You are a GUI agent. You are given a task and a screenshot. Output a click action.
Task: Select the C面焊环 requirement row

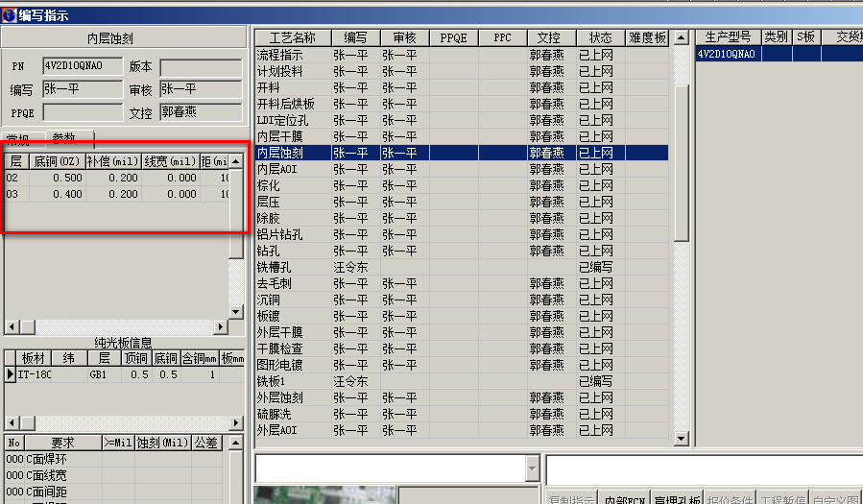click(x=114, y=459)
